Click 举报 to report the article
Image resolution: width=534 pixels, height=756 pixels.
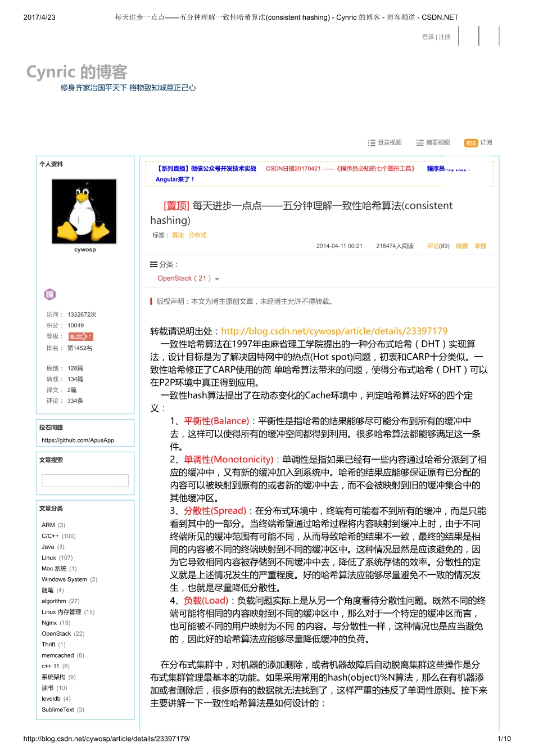click(480, 246)
